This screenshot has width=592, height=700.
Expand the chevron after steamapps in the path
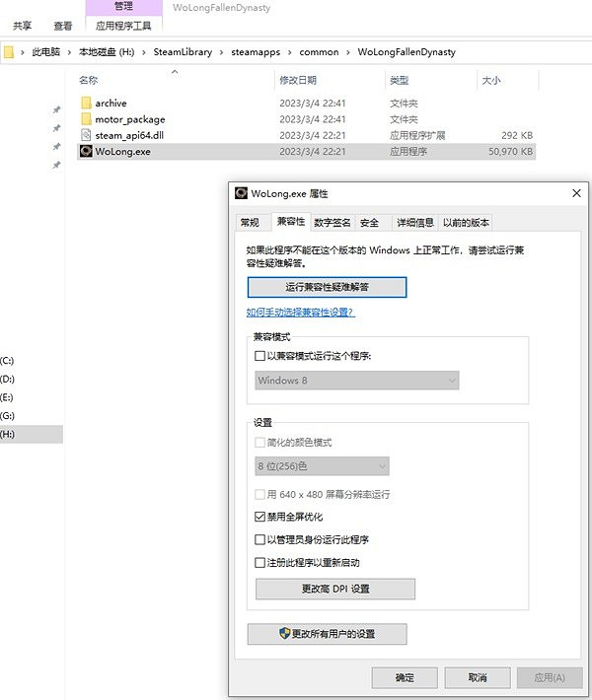289,52
